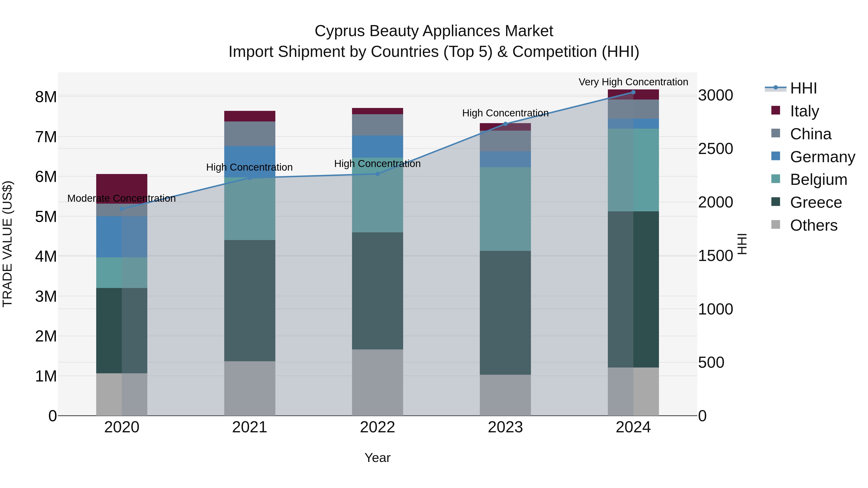Click the 2020 HHI data point
The width and height of the screenshot is (868, 488).
(x=122, y=209)
